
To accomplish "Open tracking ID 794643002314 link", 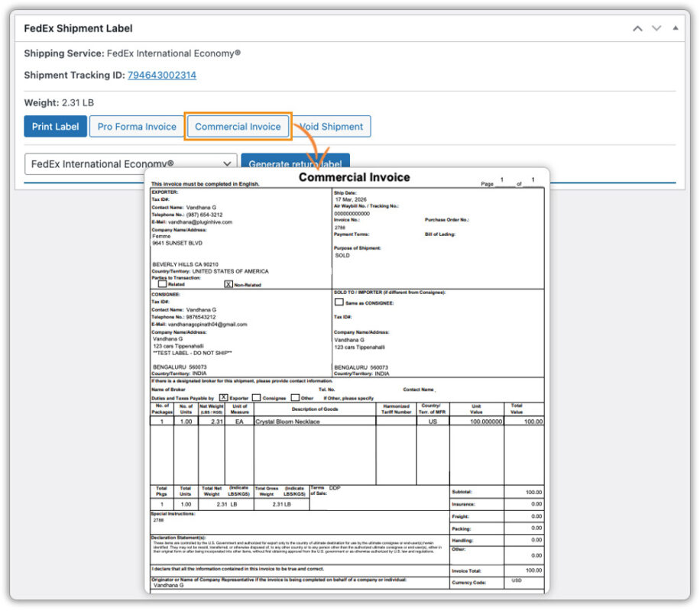I will (161, 75).
